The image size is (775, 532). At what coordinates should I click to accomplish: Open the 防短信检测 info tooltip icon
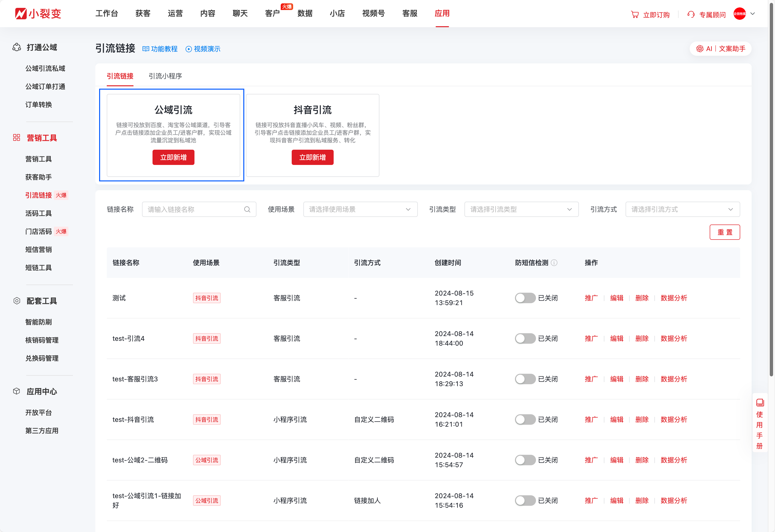(x=555, y=262)
